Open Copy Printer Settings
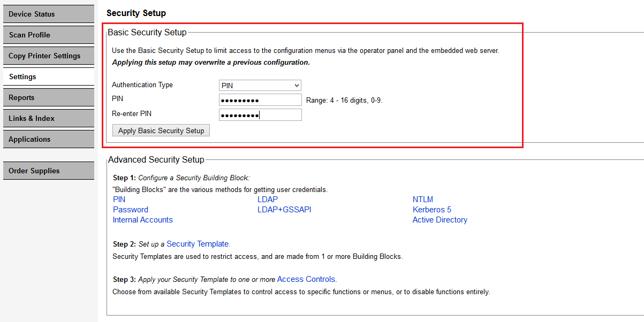Screen dimensions: 644x322 (x=48, y=56)
